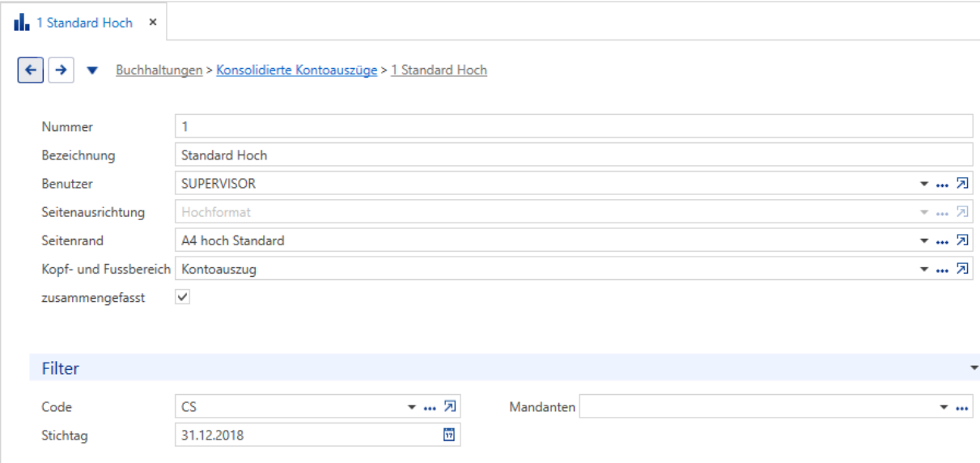980x463 pixels.
Task: Open the linked record icon for Seitenrand
Action: click(962, 240)
